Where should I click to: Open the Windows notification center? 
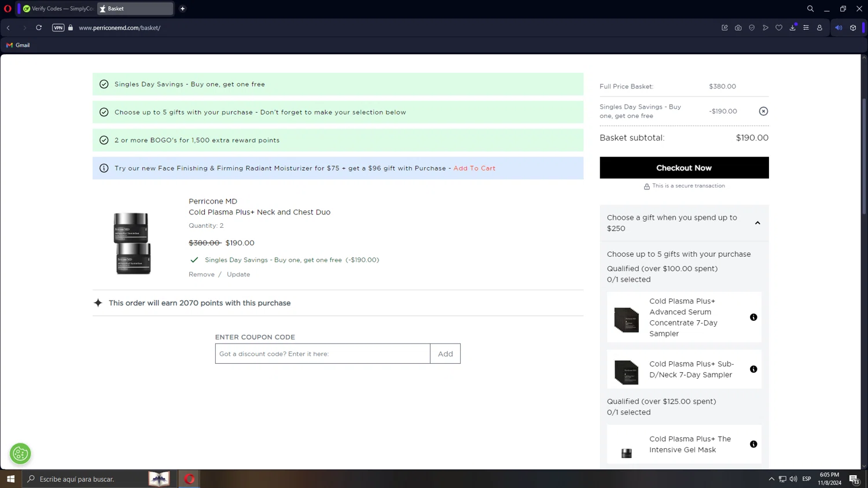click(854, 479)
